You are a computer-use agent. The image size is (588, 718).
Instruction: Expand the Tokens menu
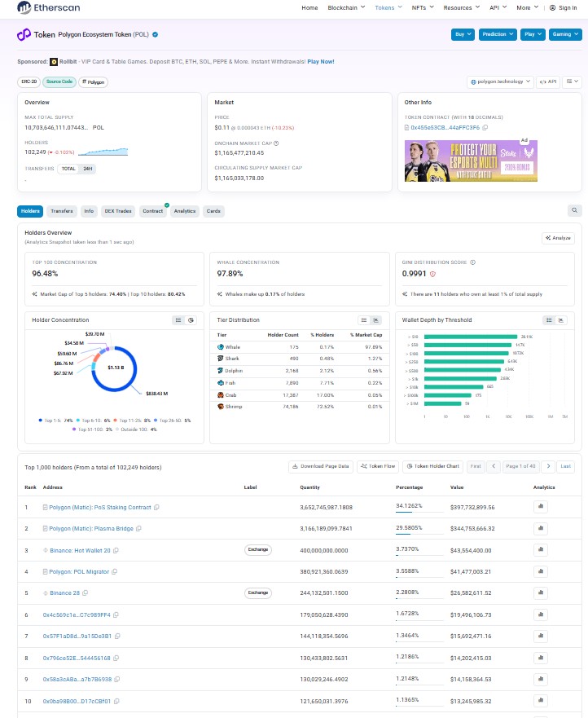pos(388,8)
